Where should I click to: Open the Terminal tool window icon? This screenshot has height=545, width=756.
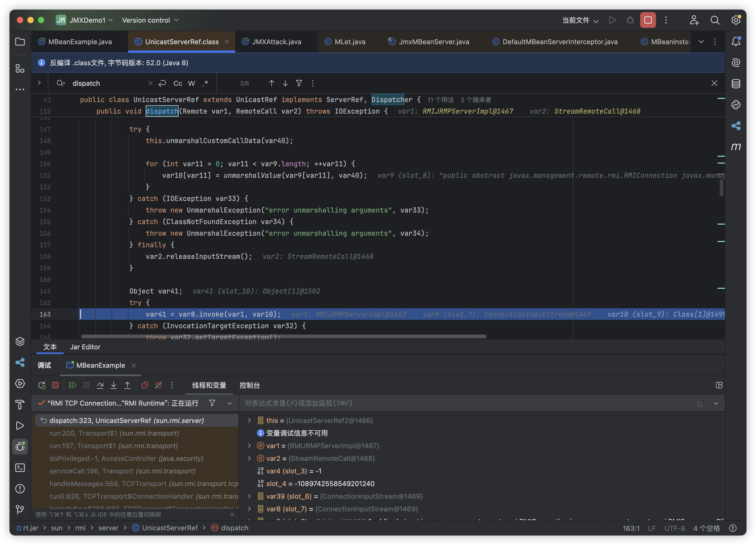20,467
